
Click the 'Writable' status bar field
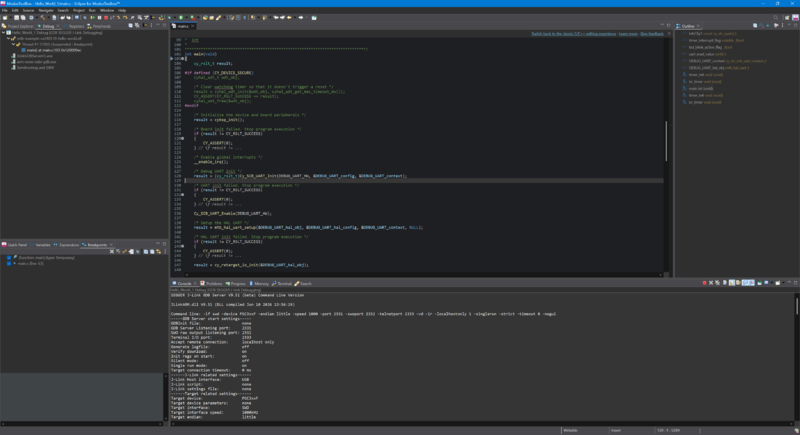tap(570, 430)
